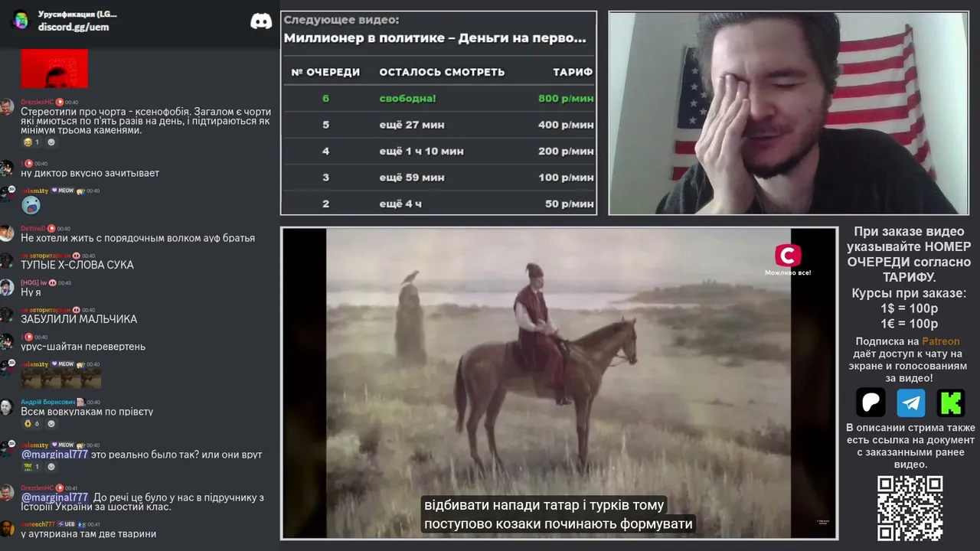Click the shocked blue emoji posted by calamity

pos(31,204)
